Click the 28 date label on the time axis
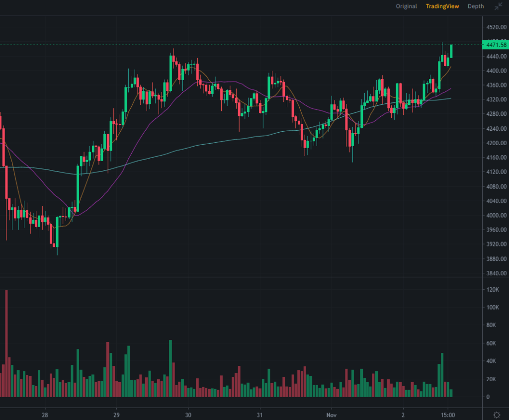The height and width of the screenshot is (420, 509). (x=45, y=414)
